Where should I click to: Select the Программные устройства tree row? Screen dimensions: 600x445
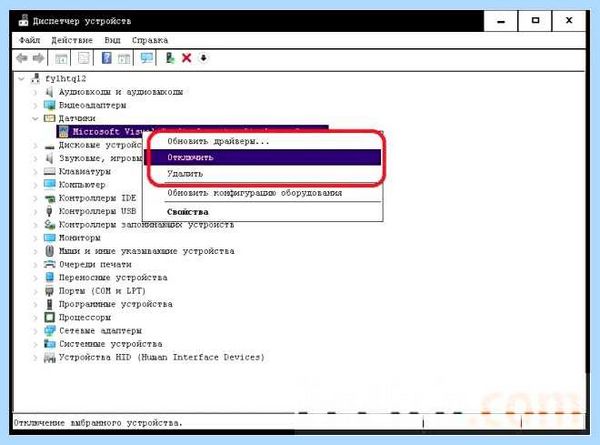tap(108, 304)
